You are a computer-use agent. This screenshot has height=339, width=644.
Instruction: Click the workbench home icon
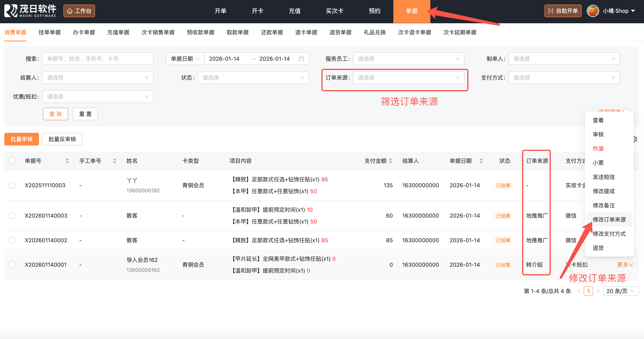70,11
